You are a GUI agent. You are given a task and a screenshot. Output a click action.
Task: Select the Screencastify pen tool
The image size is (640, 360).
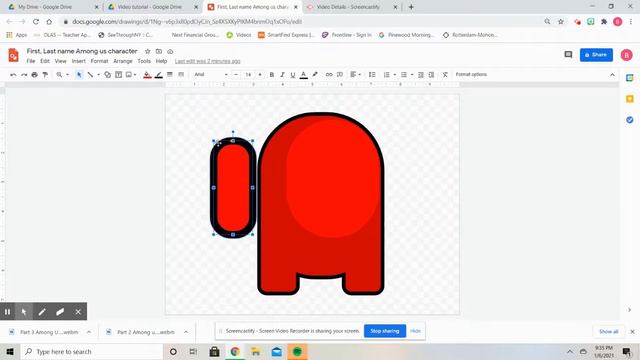pyautogui.click(x=42, y=312)
